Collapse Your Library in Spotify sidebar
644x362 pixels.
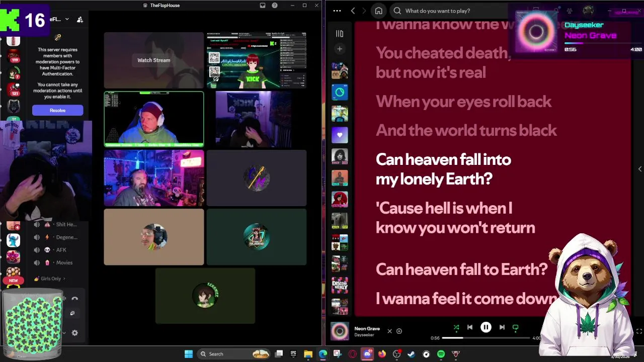coord(340,34)
